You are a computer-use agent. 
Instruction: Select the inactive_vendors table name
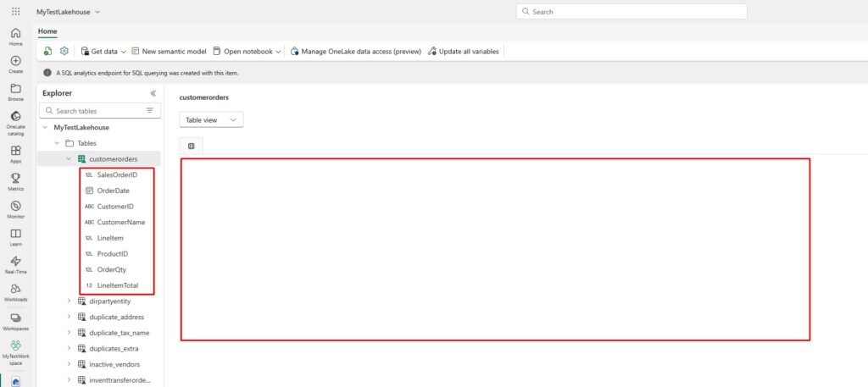pyautogui.click(x=114, y=364)
